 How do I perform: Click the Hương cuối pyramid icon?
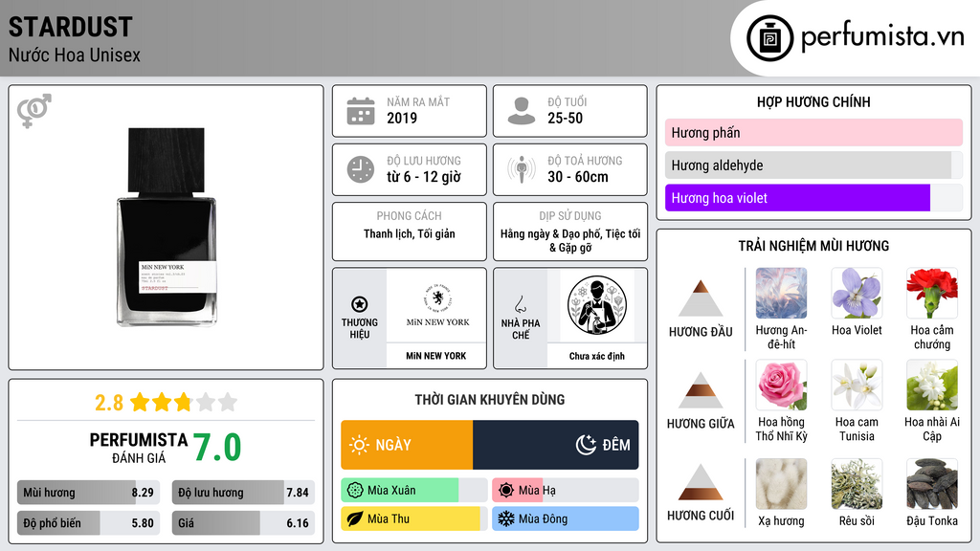click(701, 482)
